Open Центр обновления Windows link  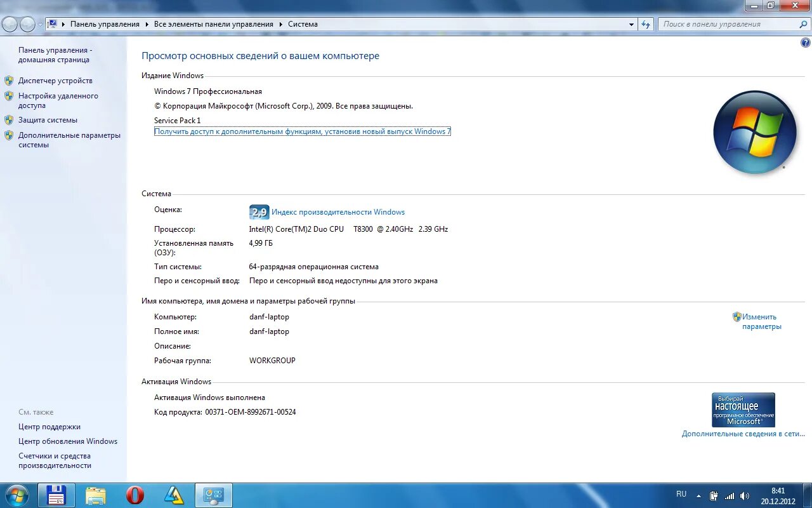[x=68, y=441]
